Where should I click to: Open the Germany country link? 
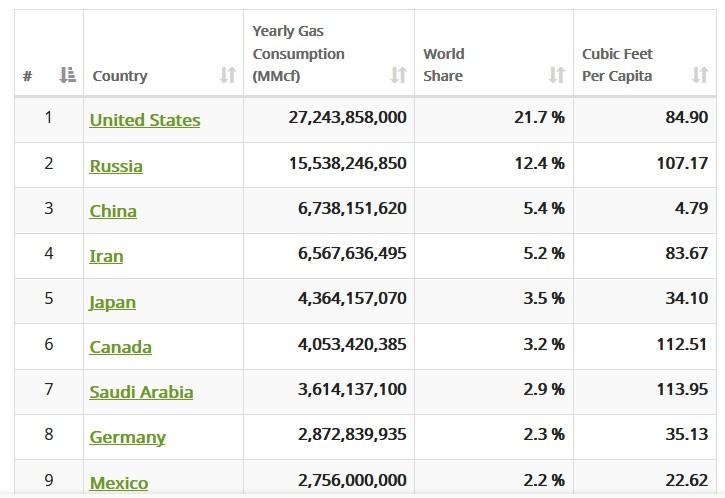(127, 437)
